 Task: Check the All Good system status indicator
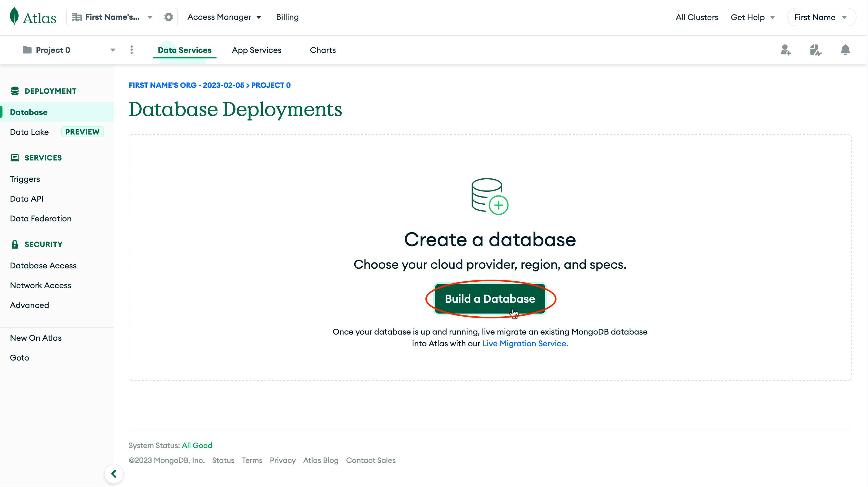tap(197, 445)
